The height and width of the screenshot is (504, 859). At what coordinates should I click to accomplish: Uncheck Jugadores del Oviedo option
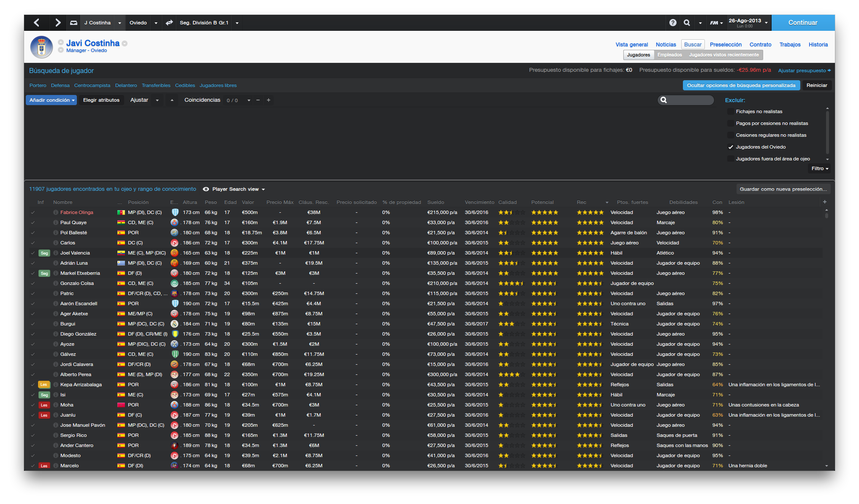[731, 147]
